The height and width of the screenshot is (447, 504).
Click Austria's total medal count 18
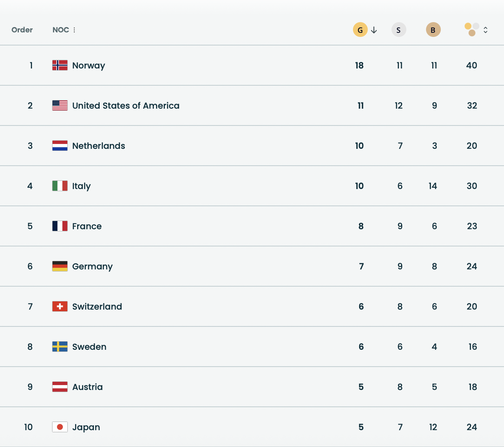coord(472,387)
